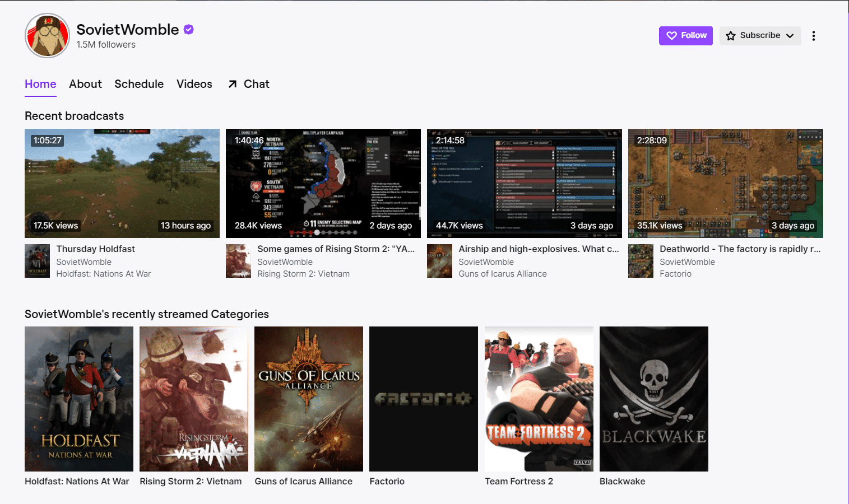This screenshot has width=849, height=504.
Task: Play the 1:40:46 Rising Storm broadcast thumbnail
Action: pos(323,183)
